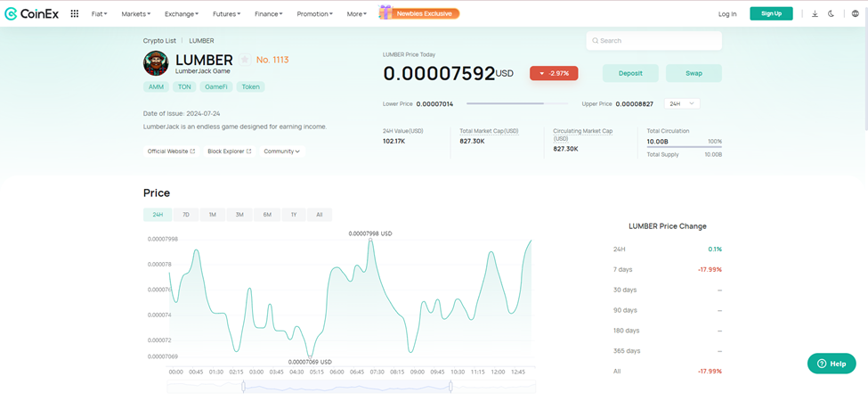Click the 24H 0.1% price change row
The height and width of the screenshot is (401, 868).
point(668,250)
